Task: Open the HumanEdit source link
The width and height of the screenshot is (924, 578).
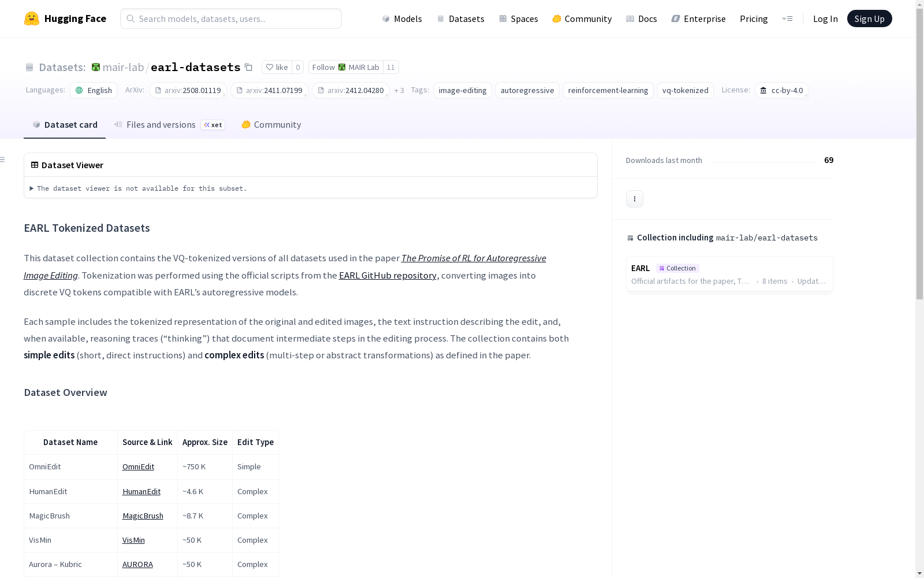Action: coord(141,491)
